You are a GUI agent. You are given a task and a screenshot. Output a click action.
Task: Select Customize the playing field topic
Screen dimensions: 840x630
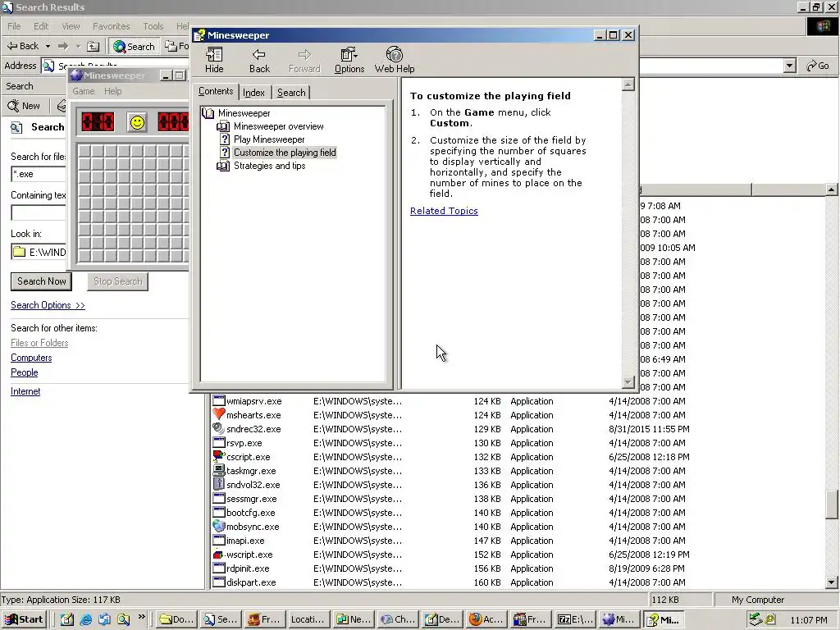[x=285, y=152]
